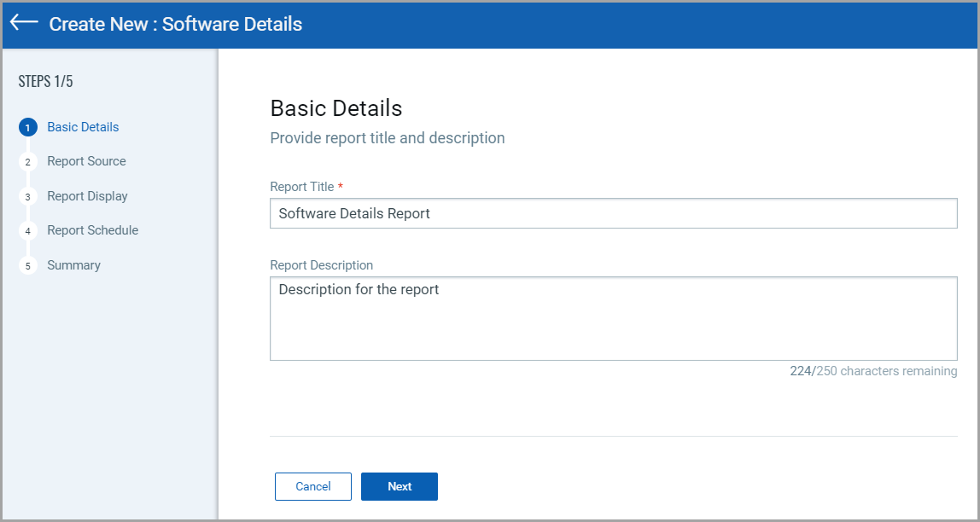Select step 5 circle beside Summary
The image size is (980, 522).
(x=27, y=265)
